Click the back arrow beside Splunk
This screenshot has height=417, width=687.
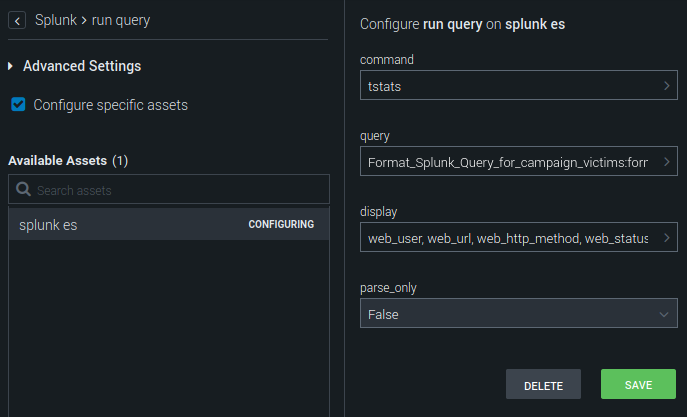(x=18, y=20)
